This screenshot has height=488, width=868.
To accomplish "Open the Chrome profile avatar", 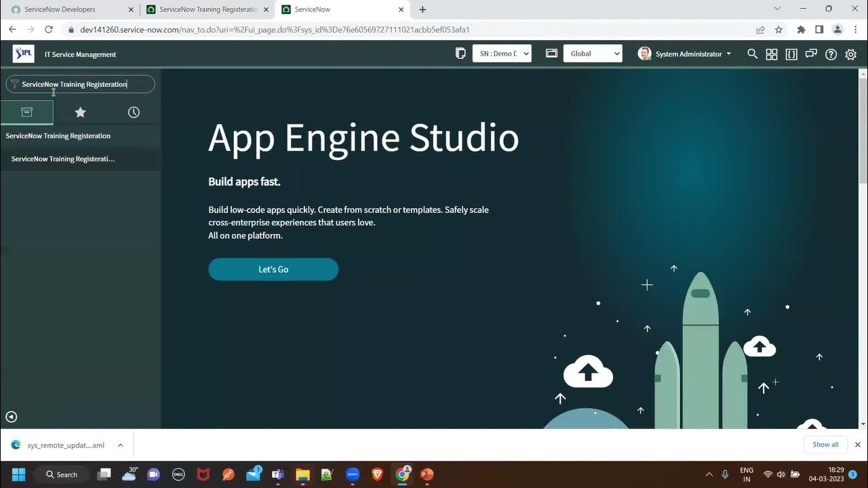I will point(837,30).
